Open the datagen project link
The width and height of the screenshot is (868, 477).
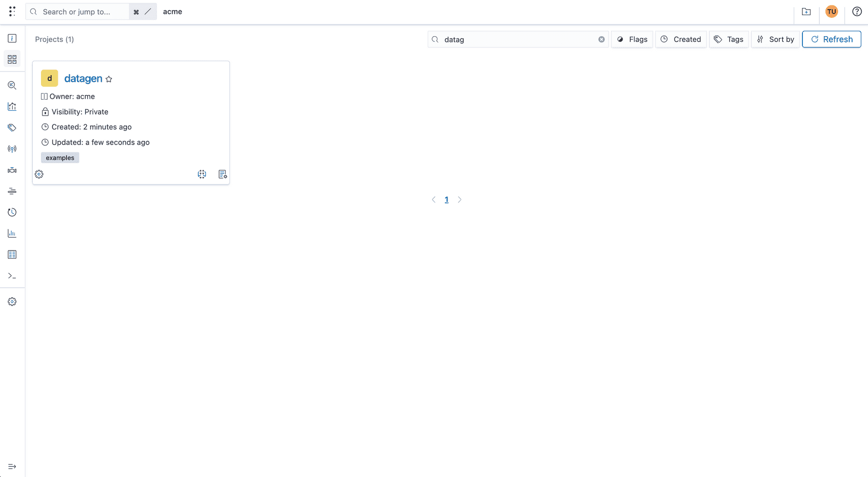[83, 78]
